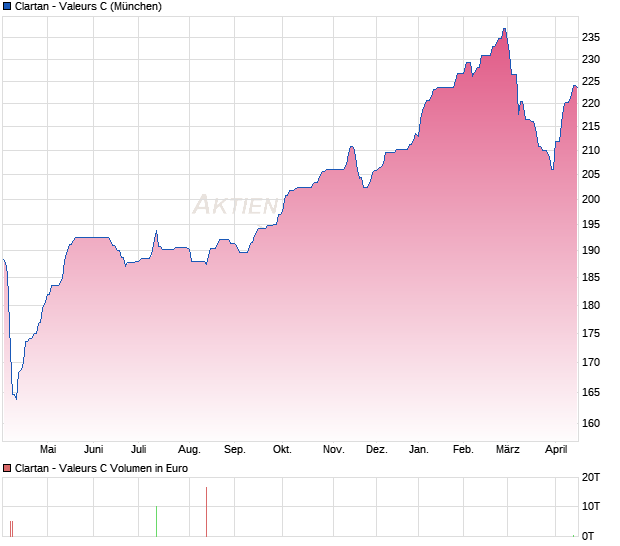
Task: Click the 20T volume axis label
Action: tap(591, 478)
